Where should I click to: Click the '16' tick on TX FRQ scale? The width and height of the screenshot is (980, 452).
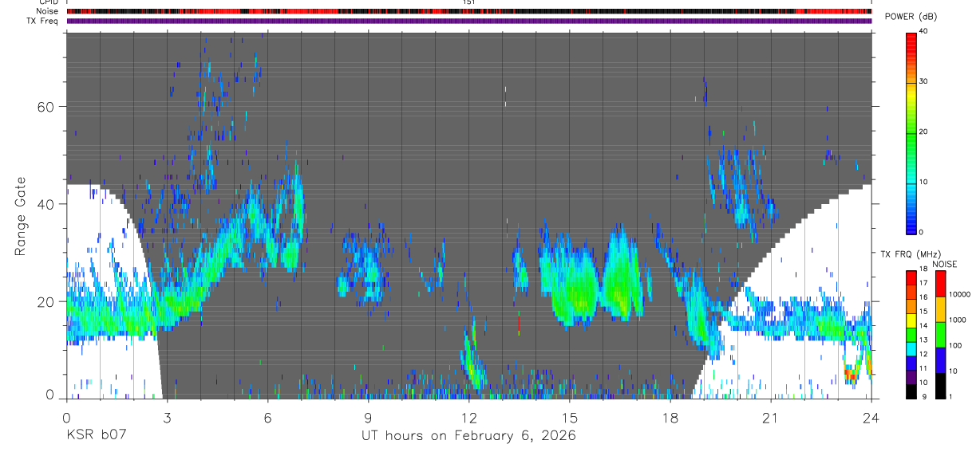coord(923,297)
